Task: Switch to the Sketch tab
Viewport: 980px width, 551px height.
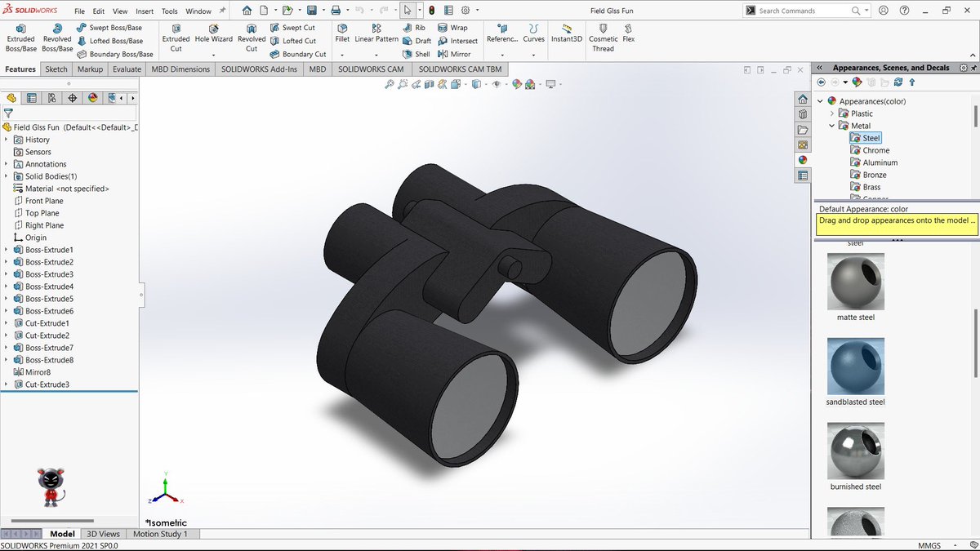Action: tap(56, 69)
